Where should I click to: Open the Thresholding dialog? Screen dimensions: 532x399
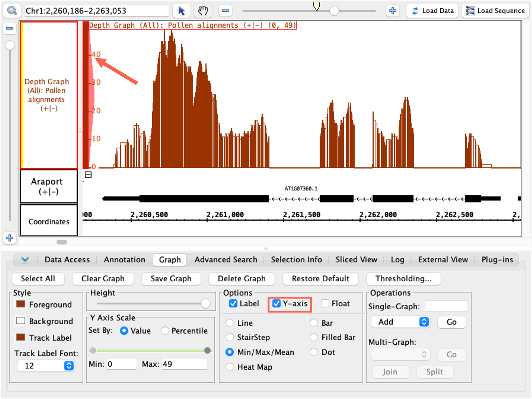[x=403, y=279]
